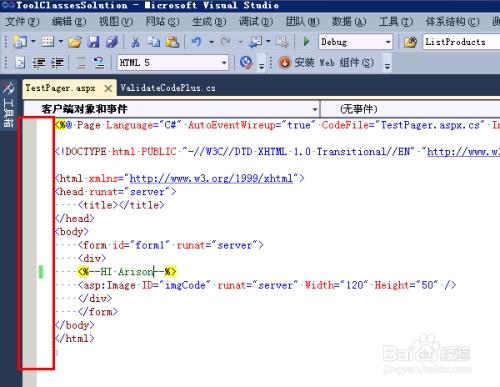Save the current file with disk icon
The width and height of the screenshot is (500, 387).
pos(93,42)
